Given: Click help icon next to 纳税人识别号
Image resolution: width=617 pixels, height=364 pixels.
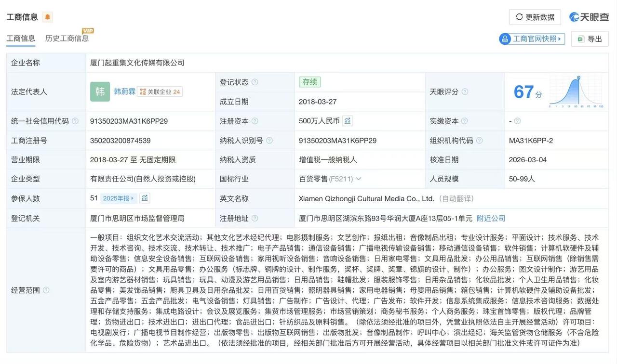Looking at the screenshot, I should click(269, 141).
